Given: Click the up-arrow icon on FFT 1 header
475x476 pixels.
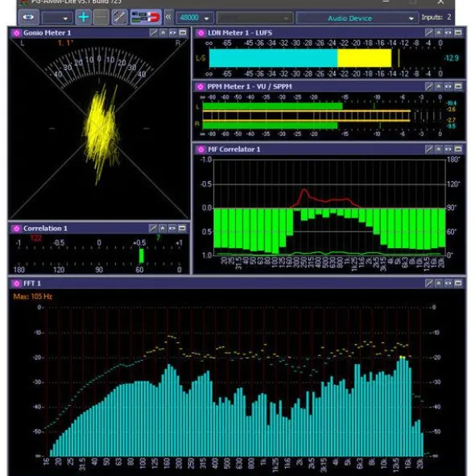Looking at the screenshot, I should point(438,284).
